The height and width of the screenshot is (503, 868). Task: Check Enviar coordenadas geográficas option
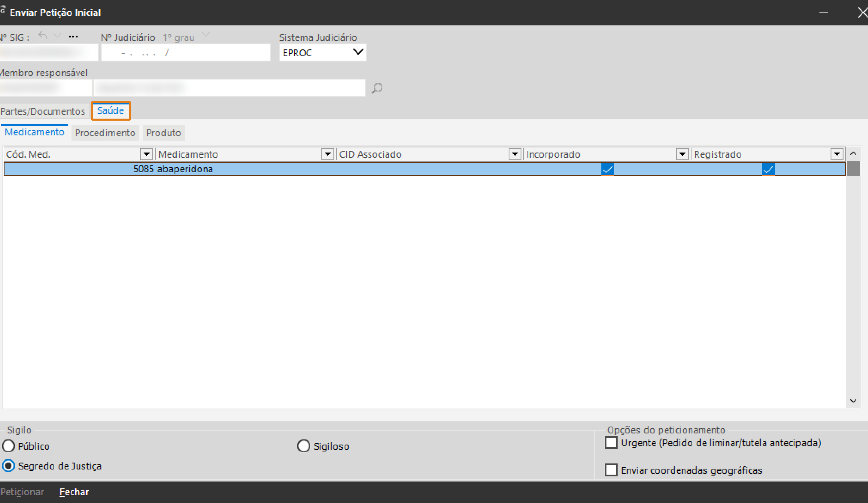click(611, 470)
